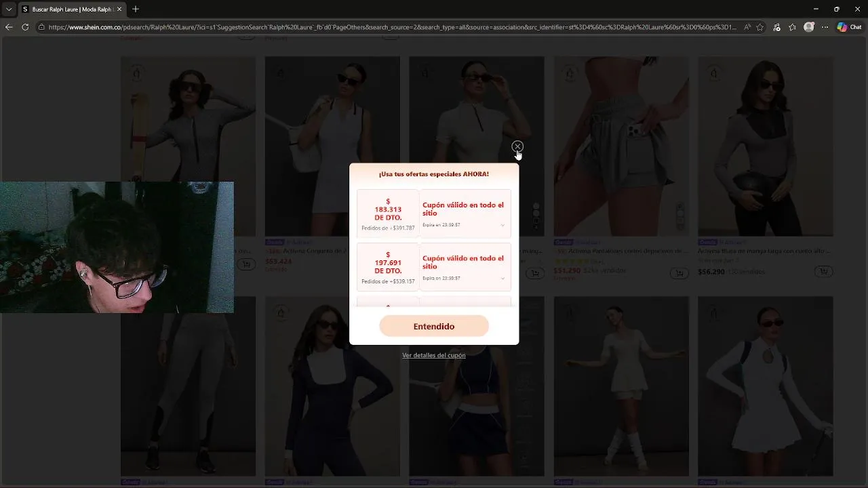Open the Copilot Chat button
Image resolution: width=868 pixels, height=488 pixels.
click(850, 27)
